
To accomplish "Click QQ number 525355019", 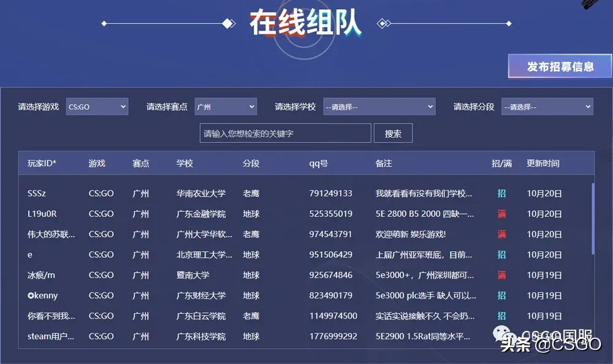I will pyautogui.click(x=331, y=214).
